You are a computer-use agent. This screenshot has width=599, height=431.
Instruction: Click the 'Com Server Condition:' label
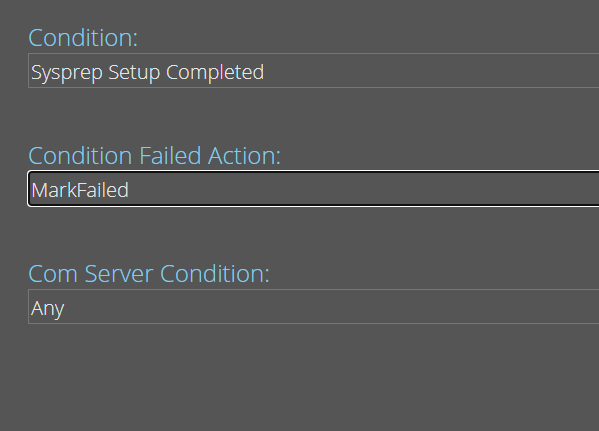click(149, 274)
